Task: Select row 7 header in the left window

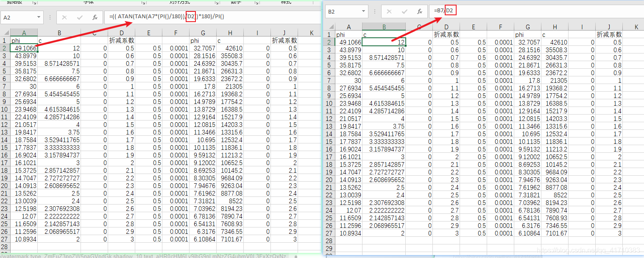Action: click(x=5, y=87)
